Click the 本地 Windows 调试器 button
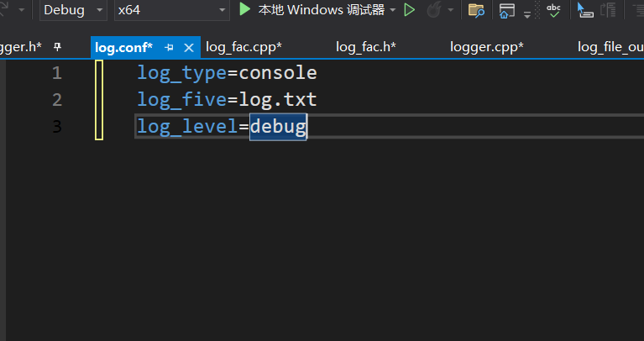Image resolution: width=644 pixels, height=341 pixels. [x=321, y=10]
